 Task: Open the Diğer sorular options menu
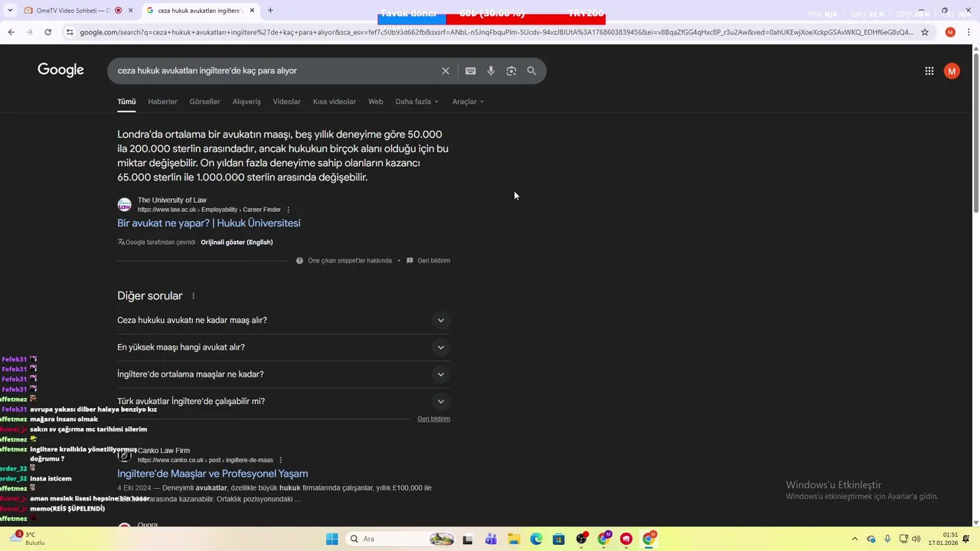tap(193, 296)
